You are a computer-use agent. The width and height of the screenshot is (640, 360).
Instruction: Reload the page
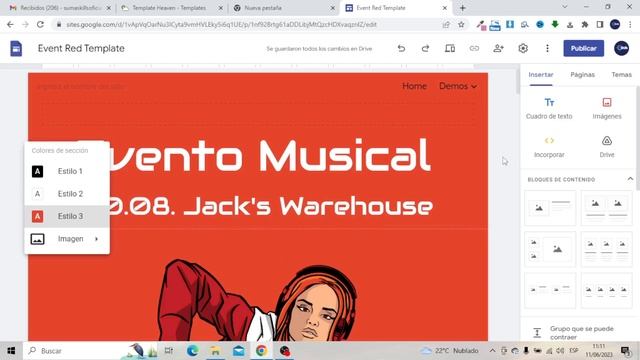[40, 24]
